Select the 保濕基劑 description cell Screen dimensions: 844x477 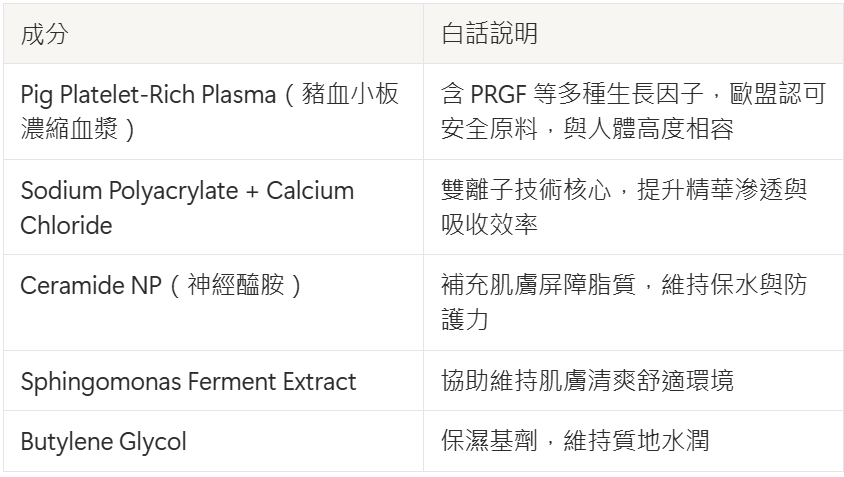575,441
